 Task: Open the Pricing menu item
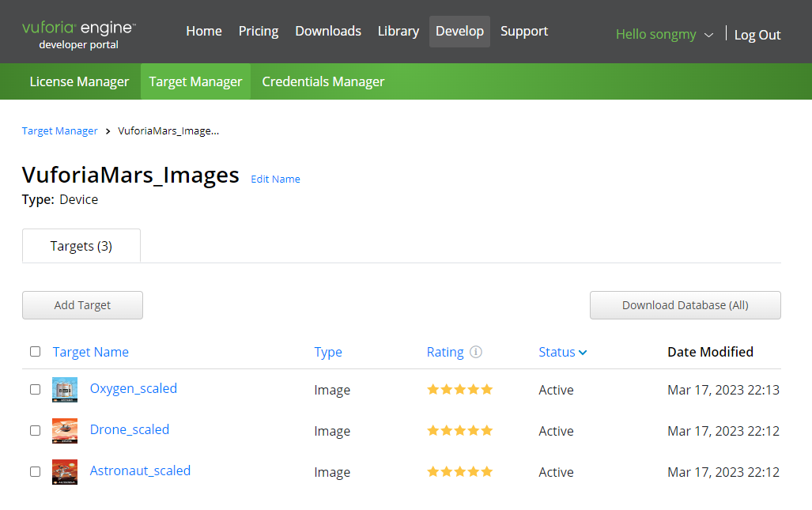point(259,32)
